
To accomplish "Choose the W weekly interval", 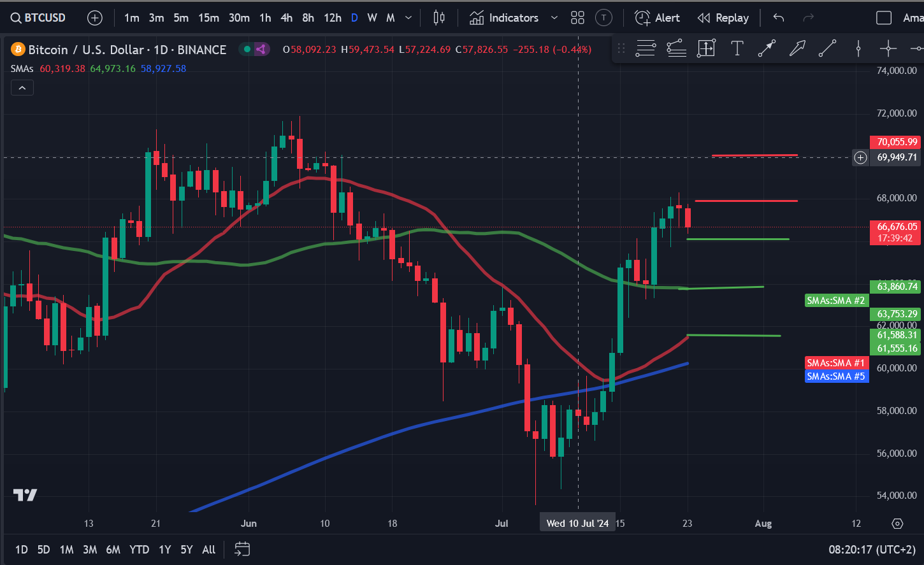I will pos(372,18).
